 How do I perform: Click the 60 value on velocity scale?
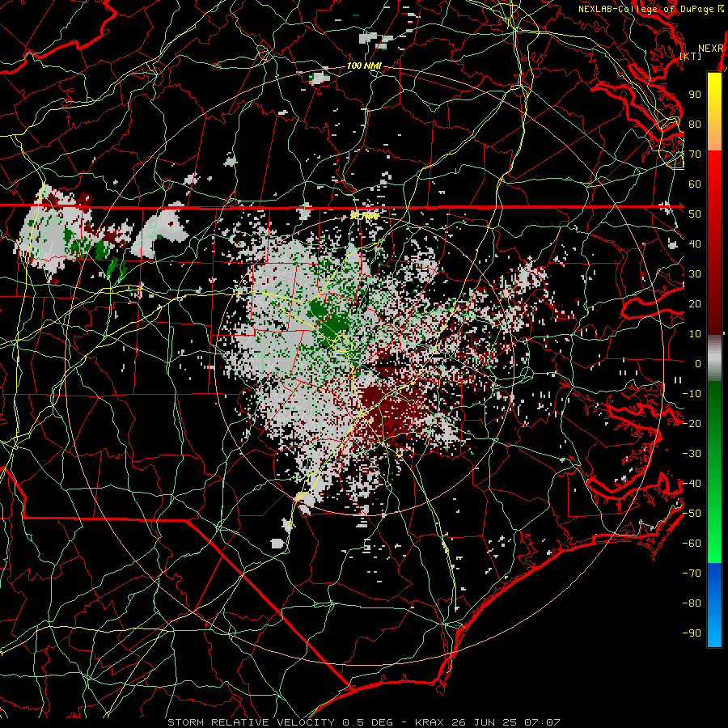coord(695,184)
